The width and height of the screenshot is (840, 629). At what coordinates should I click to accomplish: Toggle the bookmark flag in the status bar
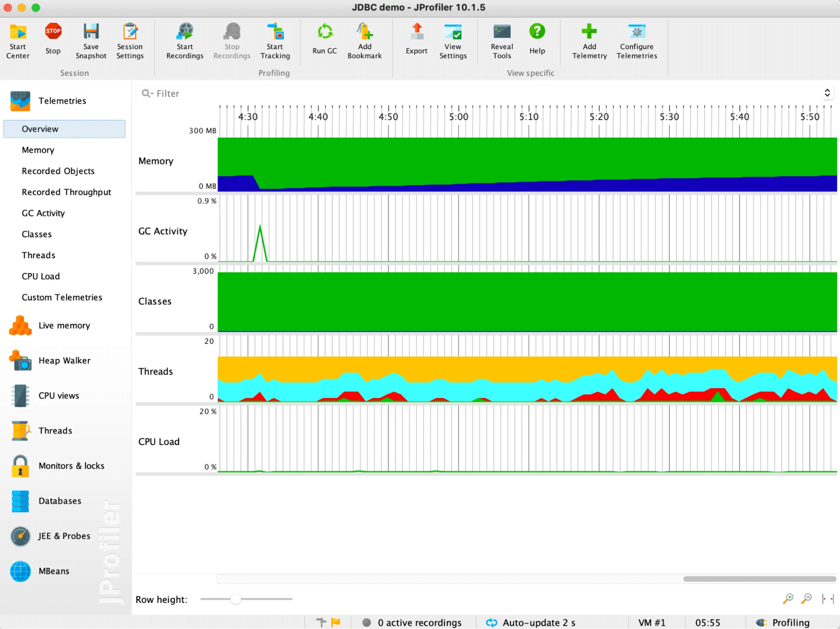pyautogui.click(x=335, y=622)
